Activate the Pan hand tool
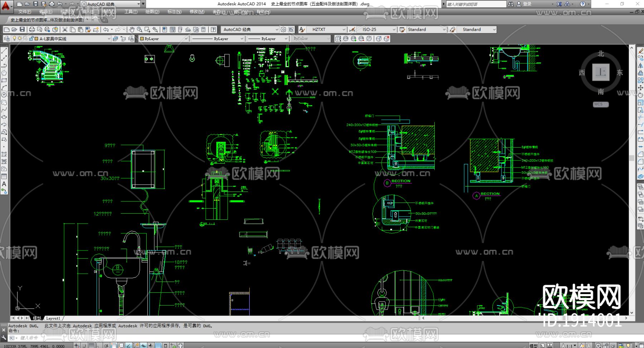Viewport: 644px width, 348px height. coord(132,29)
